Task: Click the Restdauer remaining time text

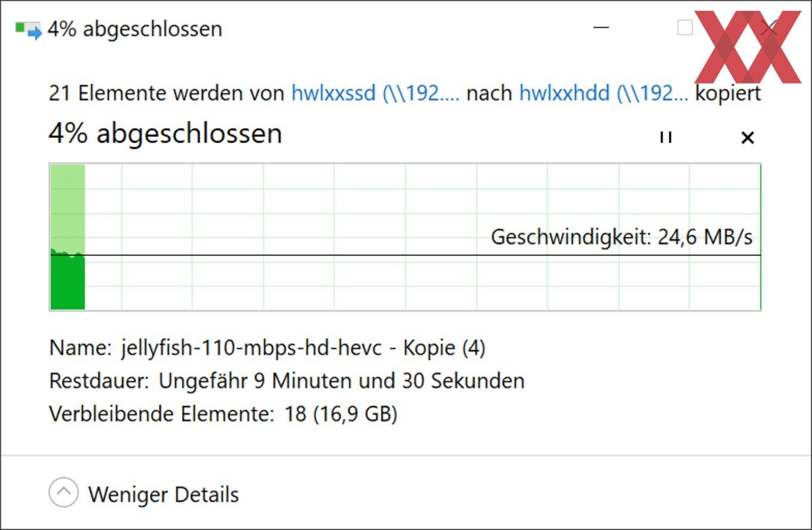Action: [x=287, y=380]
